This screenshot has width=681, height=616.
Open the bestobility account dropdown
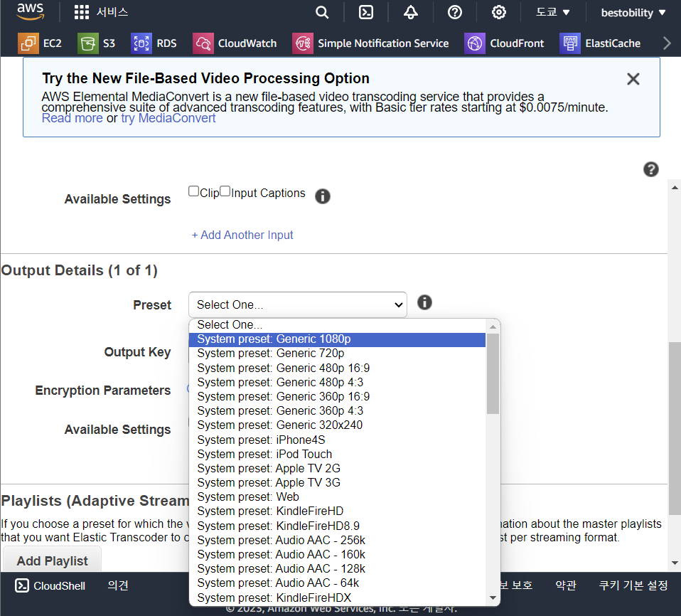coord(633,13)
